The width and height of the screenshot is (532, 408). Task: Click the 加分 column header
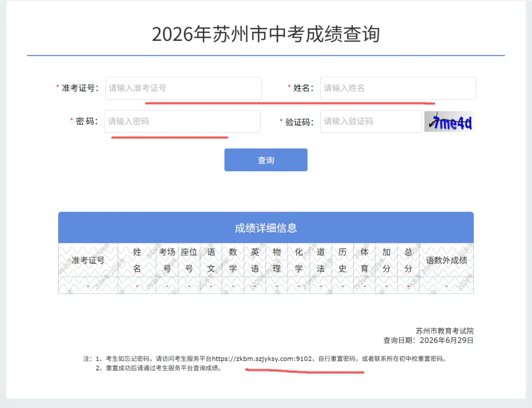pyautogui.click(x=387, y=260)
